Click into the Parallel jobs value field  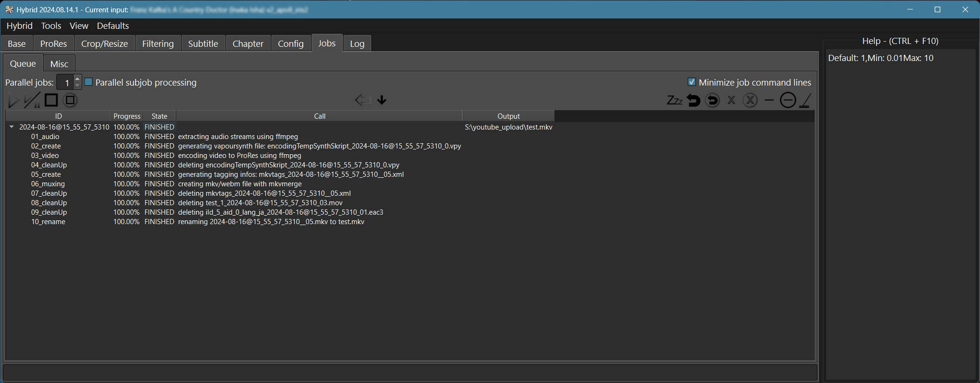tap(65, 82)
